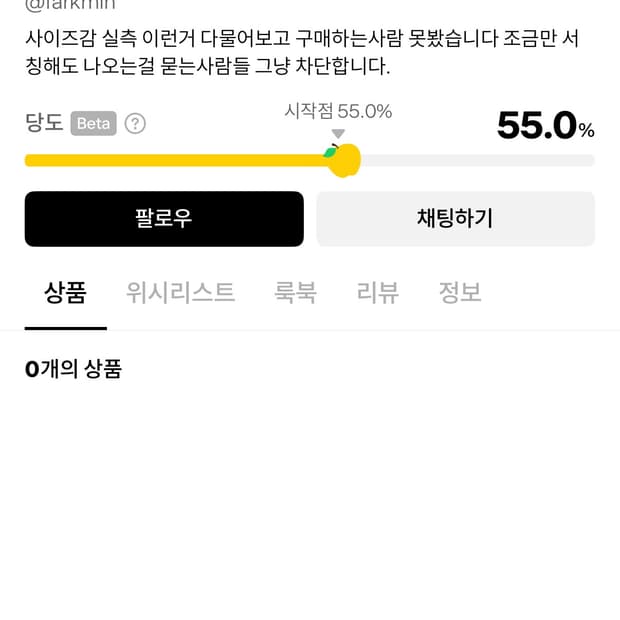Click the 시작점 55.0% label
Image resolution: width=620 pixels, height=620 pixels.
(x=338, y=111)
